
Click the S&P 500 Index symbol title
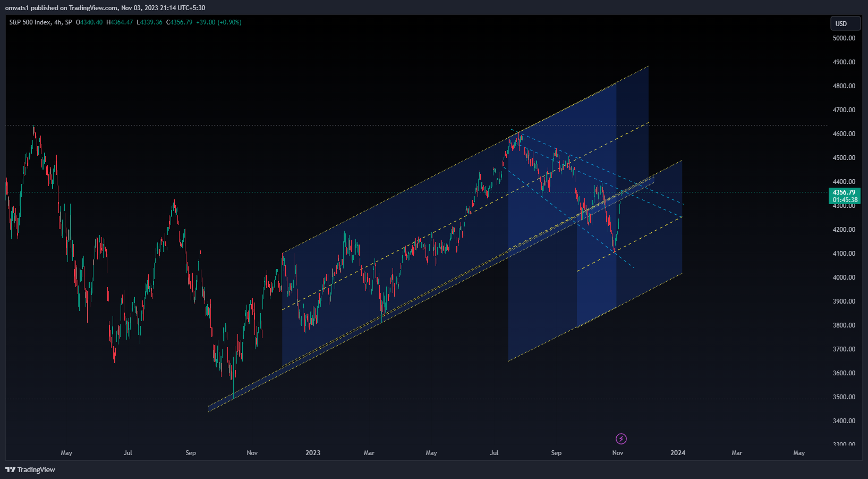[30, 22]
